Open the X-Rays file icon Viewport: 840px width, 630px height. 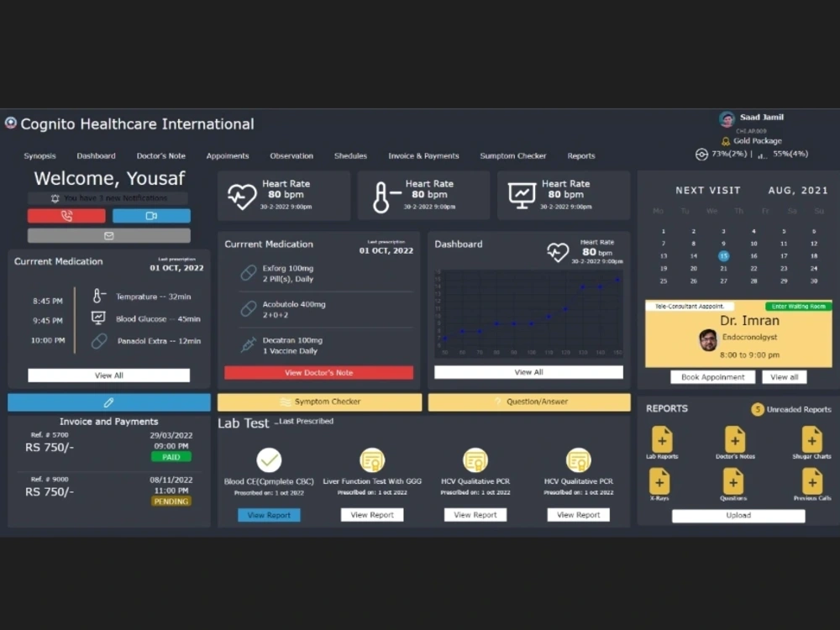pos(659,481)
